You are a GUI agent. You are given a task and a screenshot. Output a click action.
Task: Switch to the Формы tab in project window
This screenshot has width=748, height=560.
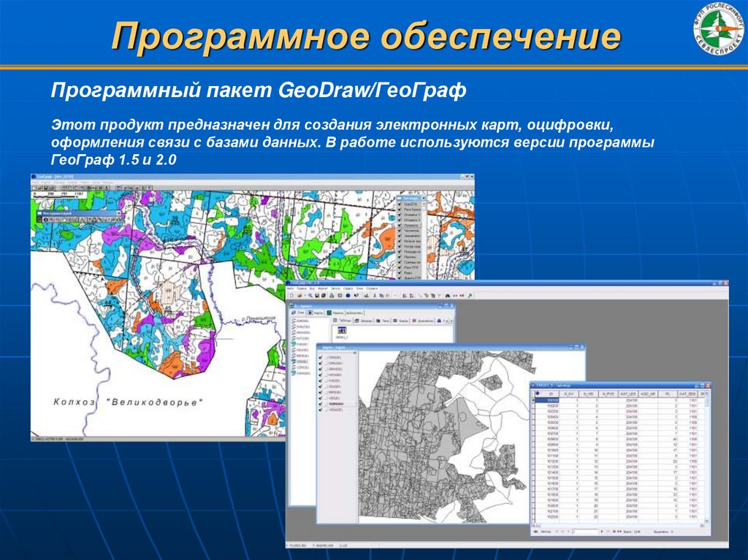(401, 321)
